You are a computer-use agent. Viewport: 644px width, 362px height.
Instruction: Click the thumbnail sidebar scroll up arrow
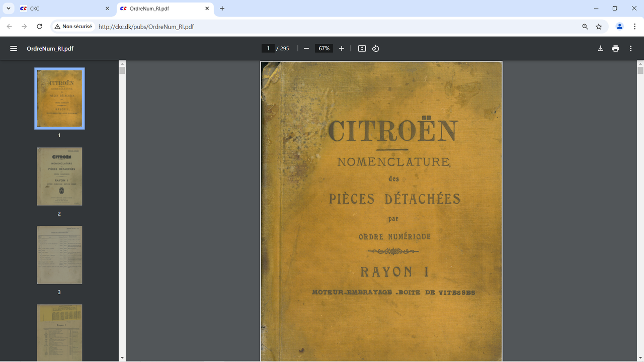[122, 64]
